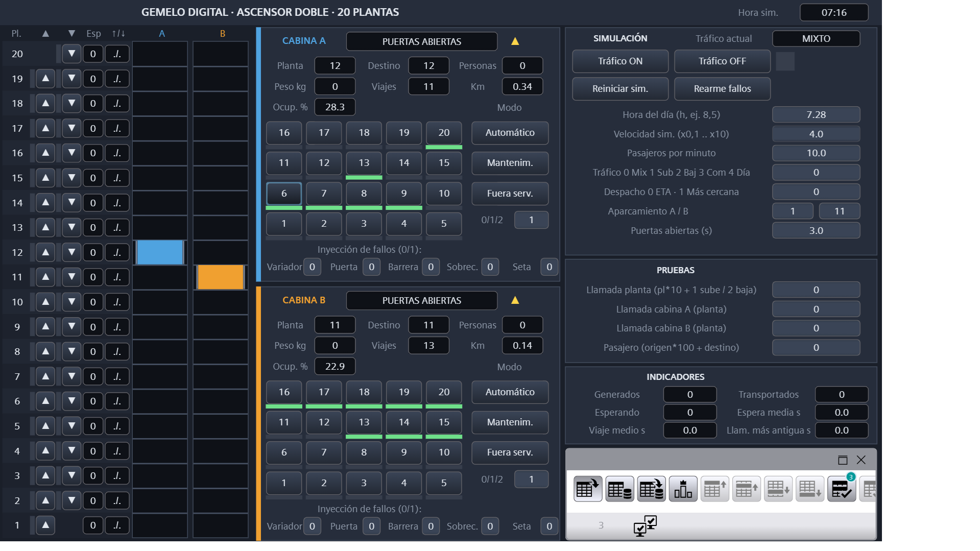Set Cabina A to Fuera serv. mode
980x551 pixels.
click(510, 194)
